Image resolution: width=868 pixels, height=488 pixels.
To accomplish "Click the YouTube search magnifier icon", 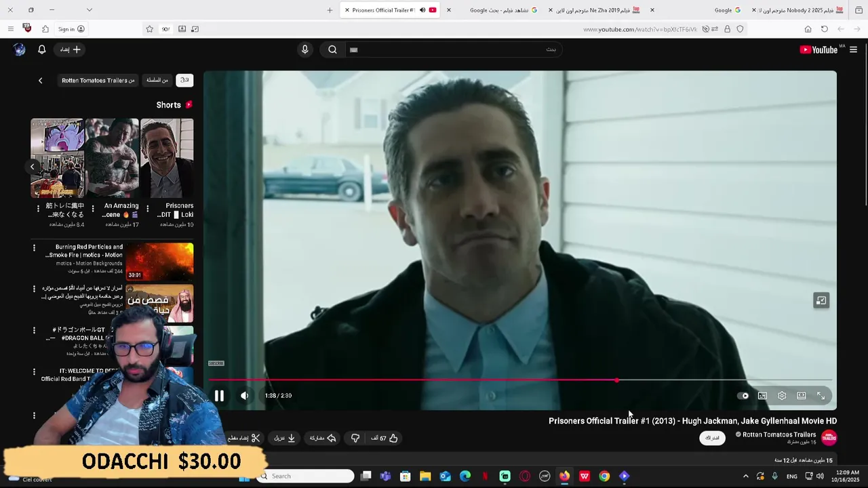I will coord(332,49).
